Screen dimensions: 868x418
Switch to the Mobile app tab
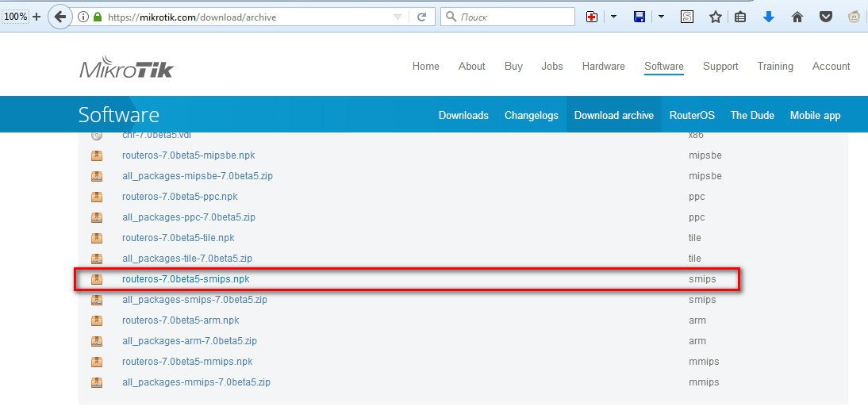click(815, 115)
